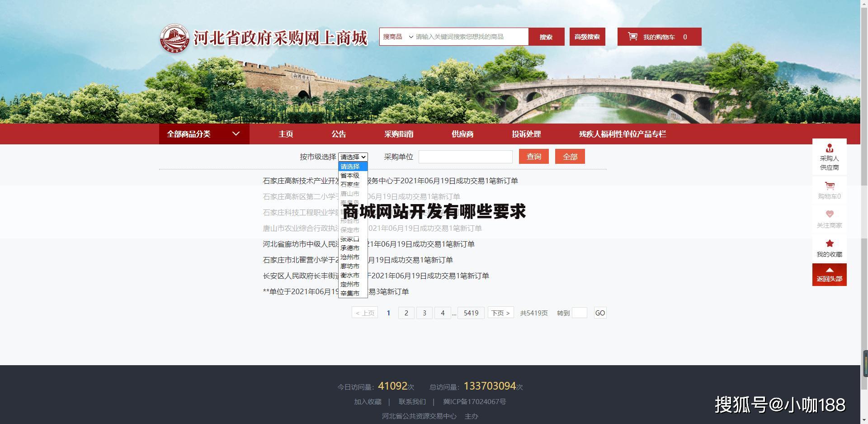The width and height of the screenshot is (868, 424).
Task: Choose 沧州市 in the city dropdown list
Action: (353, 257)
